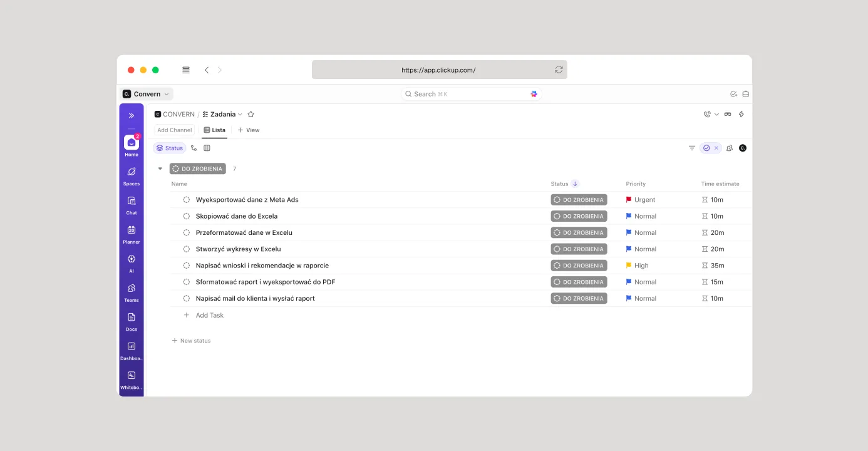Switch to the Lista tab
Viewport: 868px width, 451px height.
(x=214, y=130)
